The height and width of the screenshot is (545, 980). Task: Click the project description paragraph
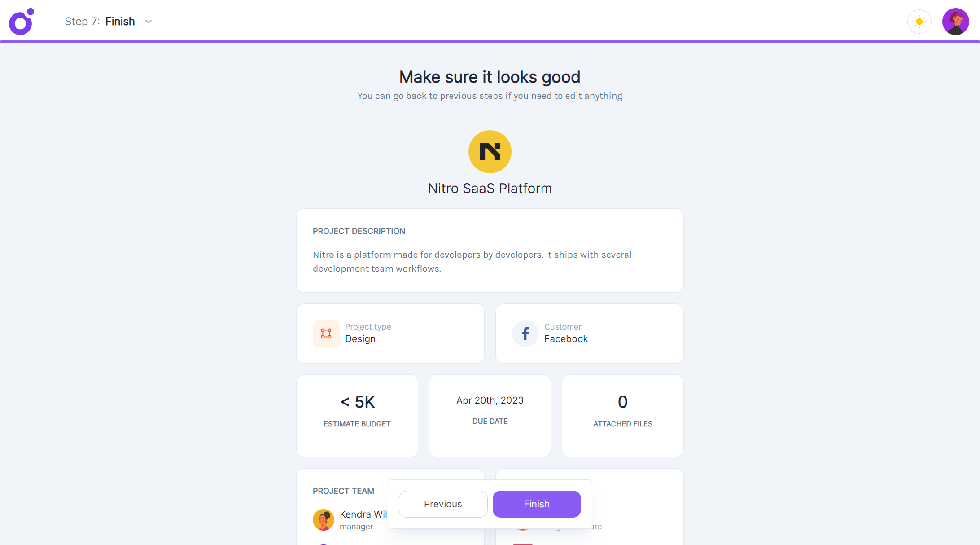[x=472, y=262]
